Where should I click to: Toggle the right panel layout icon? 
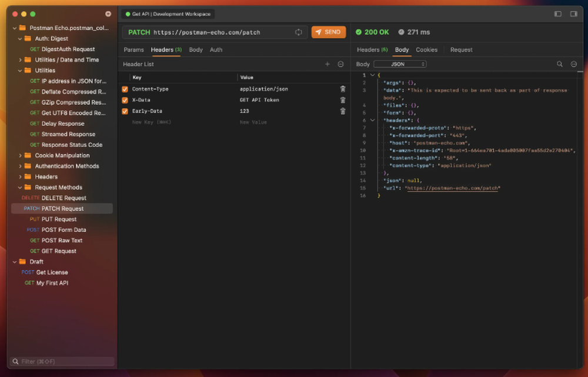[573, 14]
